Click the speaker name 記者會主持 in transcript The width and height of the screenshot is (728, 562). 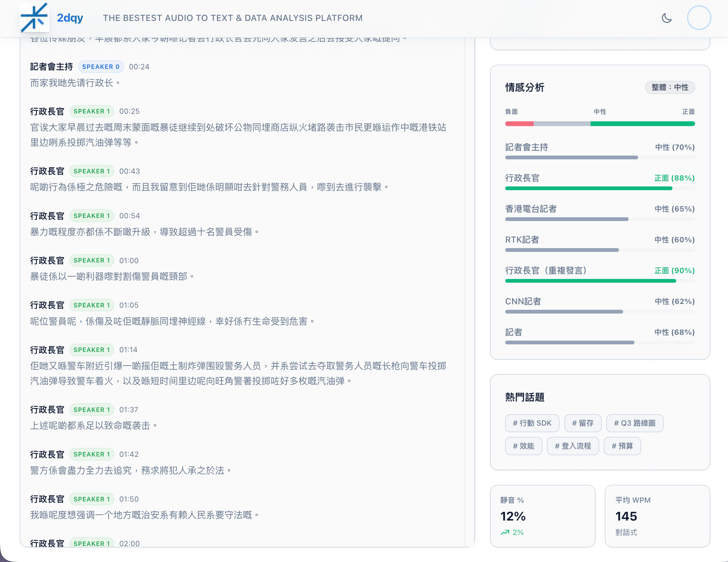coord(51,67)
